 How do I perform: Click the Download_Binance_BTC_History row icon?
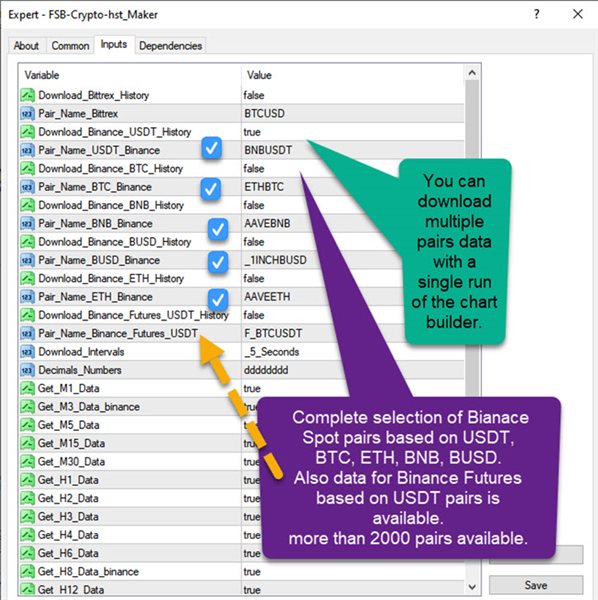28,168
